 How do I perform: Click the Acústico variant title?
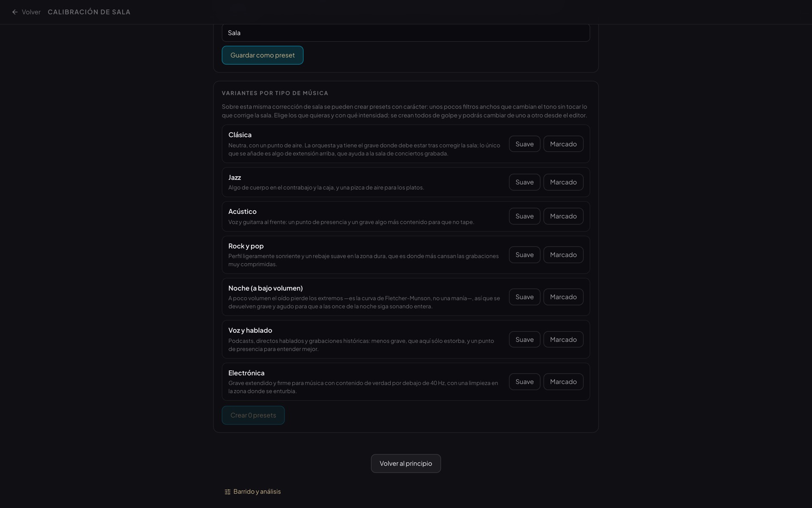(242, 211)
